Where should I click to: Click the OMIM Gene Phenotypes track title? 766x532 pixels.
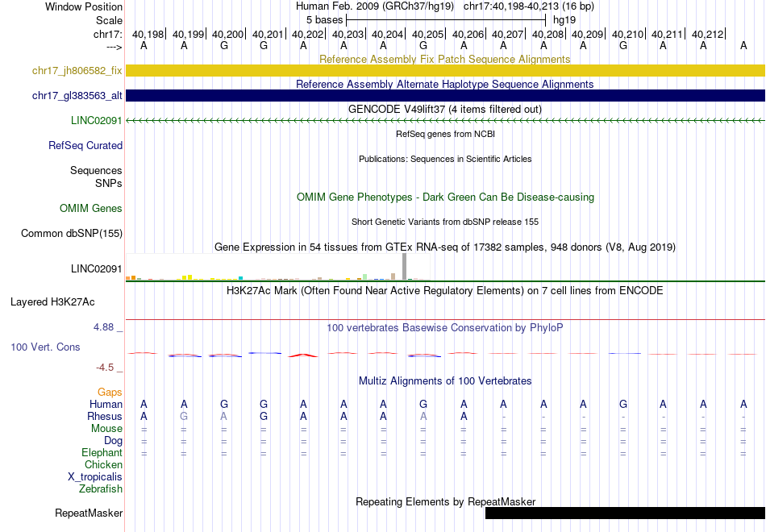445,197
